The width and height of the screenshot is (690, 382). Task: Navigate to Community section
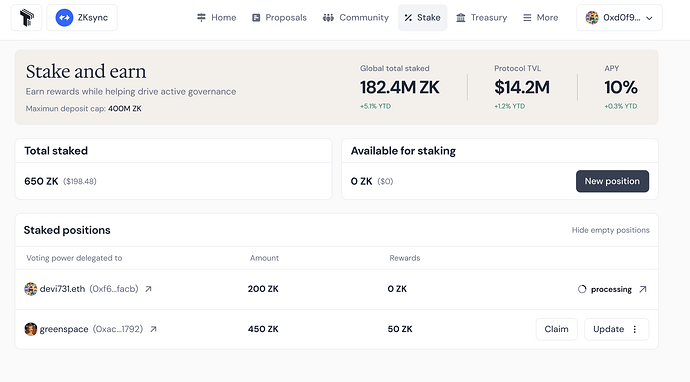pos(356,18)
